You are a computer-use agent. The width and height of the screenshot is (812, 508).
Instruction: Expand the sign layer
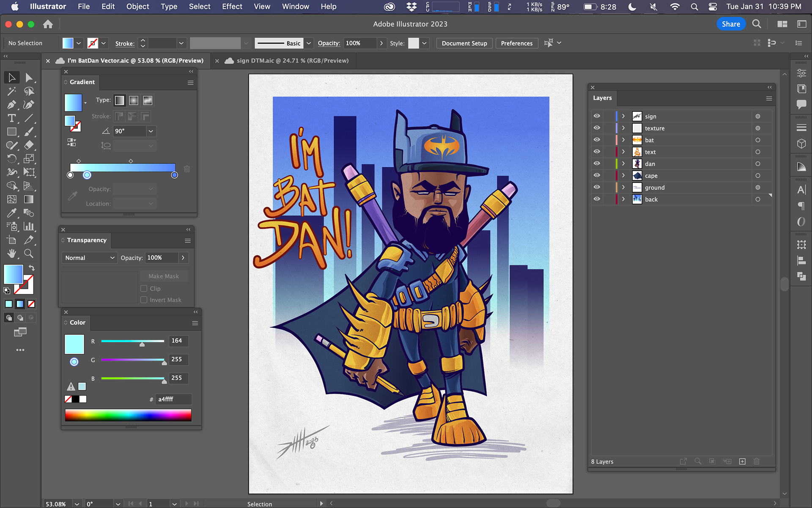(623, 116)
